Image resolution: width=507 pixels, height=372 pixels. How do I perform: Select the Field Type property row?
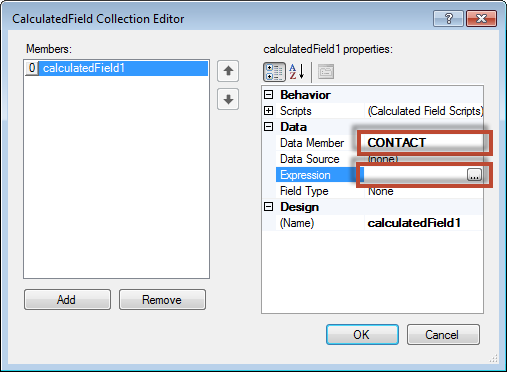(x=380, y=191)
